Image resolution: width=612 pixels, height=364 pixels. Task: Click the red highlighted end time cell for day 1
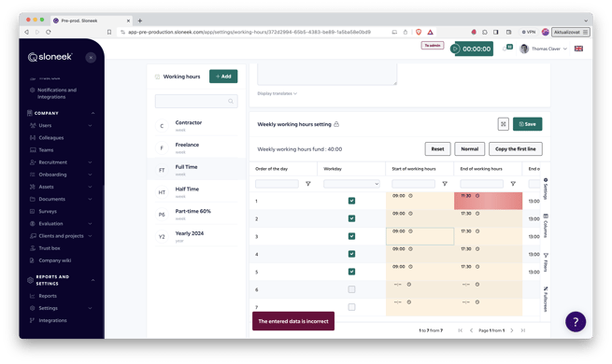488,201
